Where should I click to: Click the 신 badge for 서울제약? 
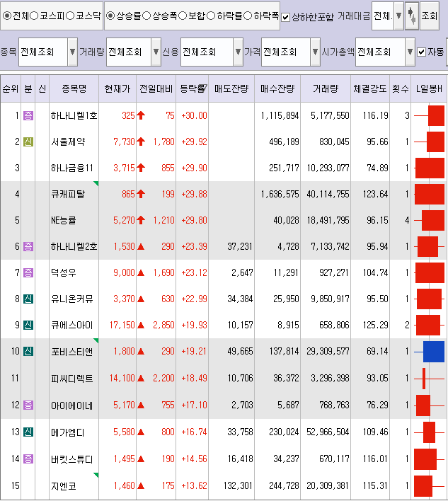(28, 142)
